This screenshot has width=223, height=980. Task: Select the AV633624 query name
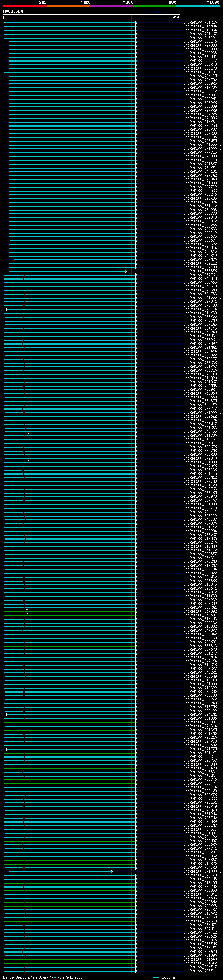pyautogui.click(x=13, y=11)
